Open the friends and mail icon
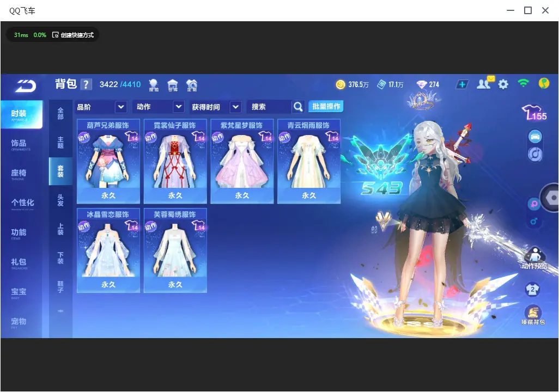 (x=485, y=83)
